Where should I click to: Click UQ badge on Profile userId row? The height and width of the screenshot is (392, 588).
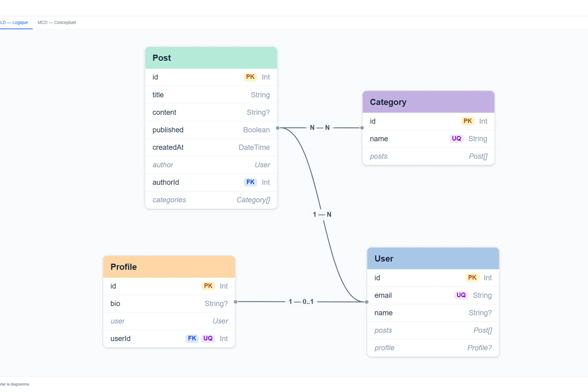(x=208, y=339)
